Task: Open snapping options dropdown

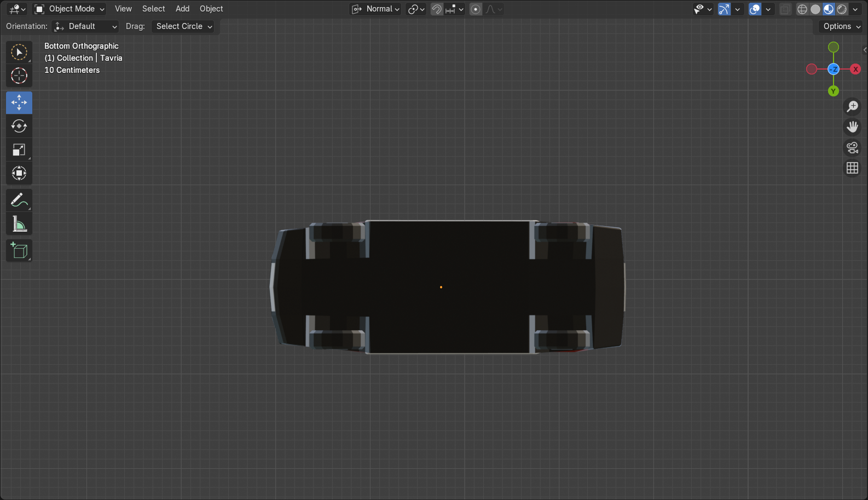Action: 455,9
